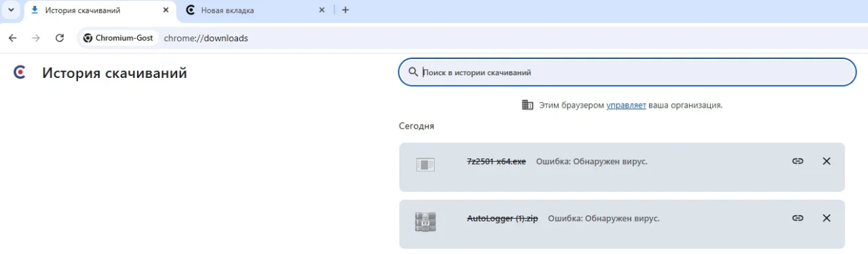Go back with the back arrow

click(12, 38)
